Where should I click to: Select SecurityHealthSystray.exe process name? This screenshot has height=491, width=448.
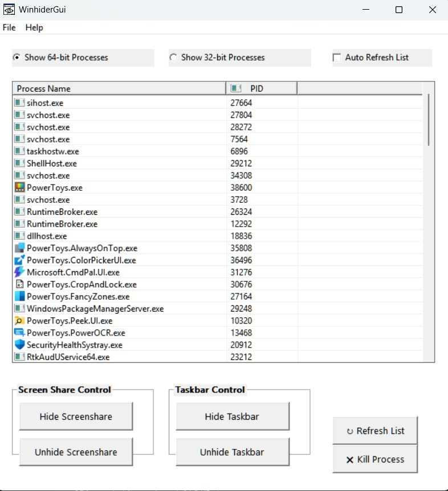(75, 345)
